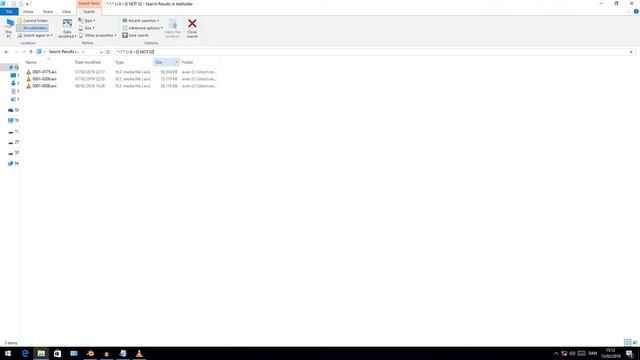The height and width of the screenshot is (360, 640).
Task: Select the Search ribbon tab
Action: (x=89, y=11)
